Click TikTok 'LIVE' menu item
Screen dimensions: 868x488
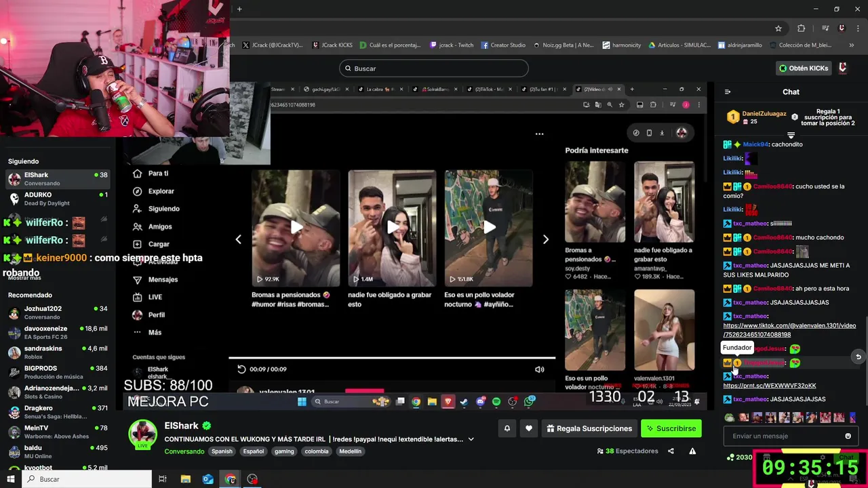point(147,297)
